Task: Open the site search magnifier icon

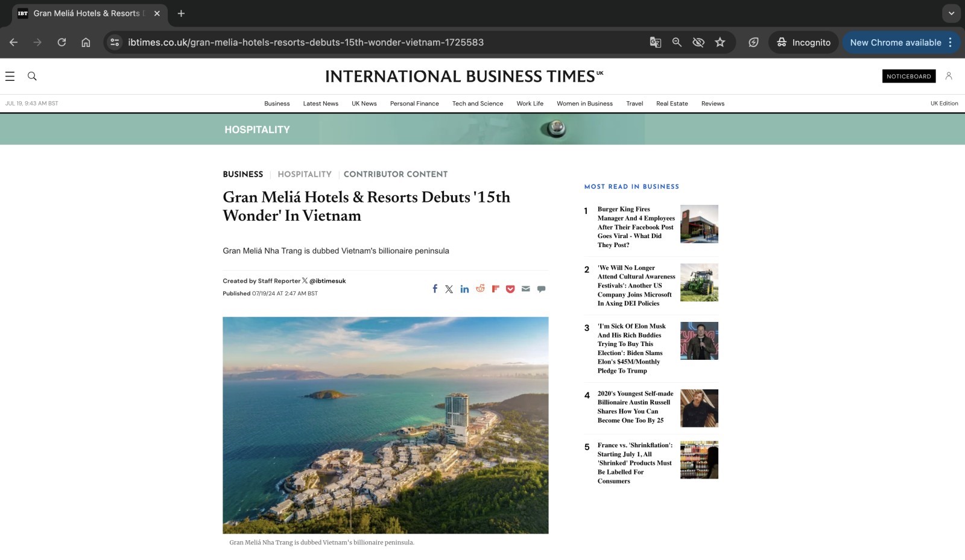Action: pyautogui.click(x=32, y=76)
